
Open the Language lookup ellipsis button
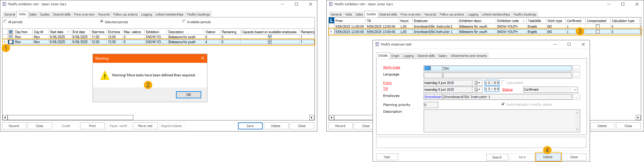tap(576, 75)
